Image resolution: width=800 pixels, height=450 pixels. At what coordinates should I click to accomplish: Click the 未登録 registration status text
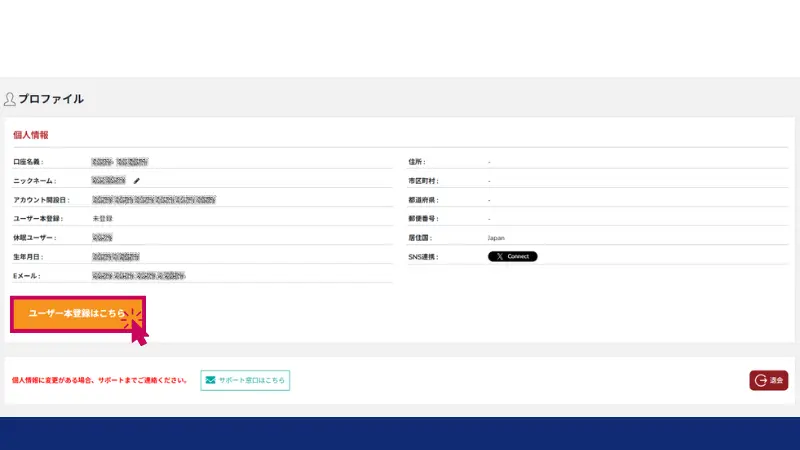[x=101, y=218]
